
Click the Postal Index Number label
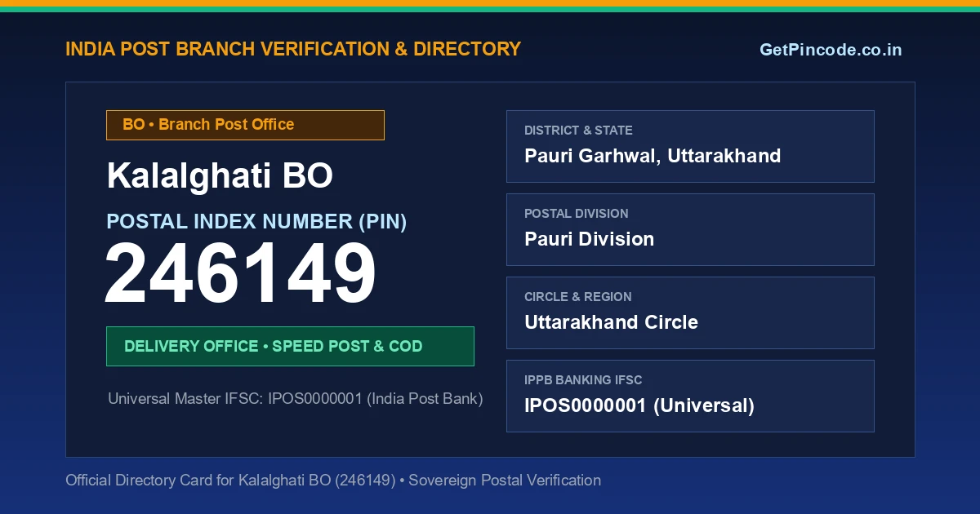click(256, 221)
